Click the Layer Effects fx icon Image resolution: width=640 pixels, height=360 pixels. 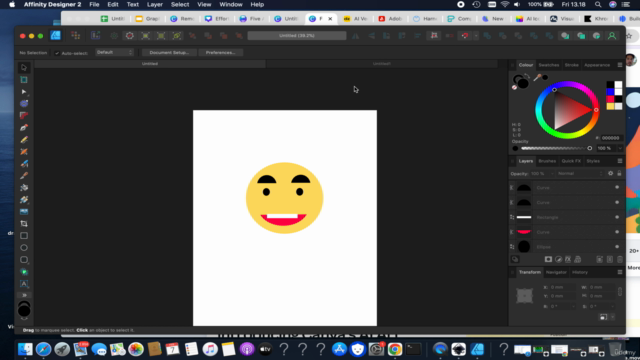[568, 259]
